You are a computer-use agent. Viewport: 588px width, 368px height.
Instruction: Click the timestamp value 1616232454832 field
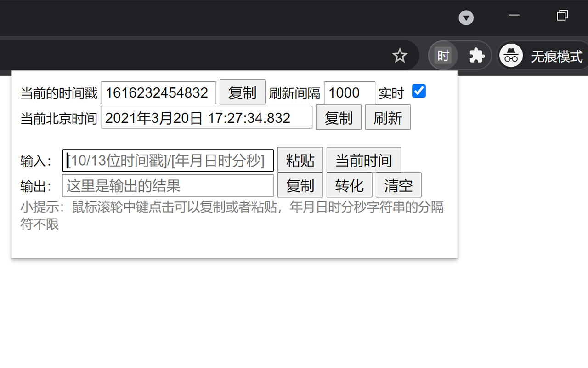tap(158, 92)
